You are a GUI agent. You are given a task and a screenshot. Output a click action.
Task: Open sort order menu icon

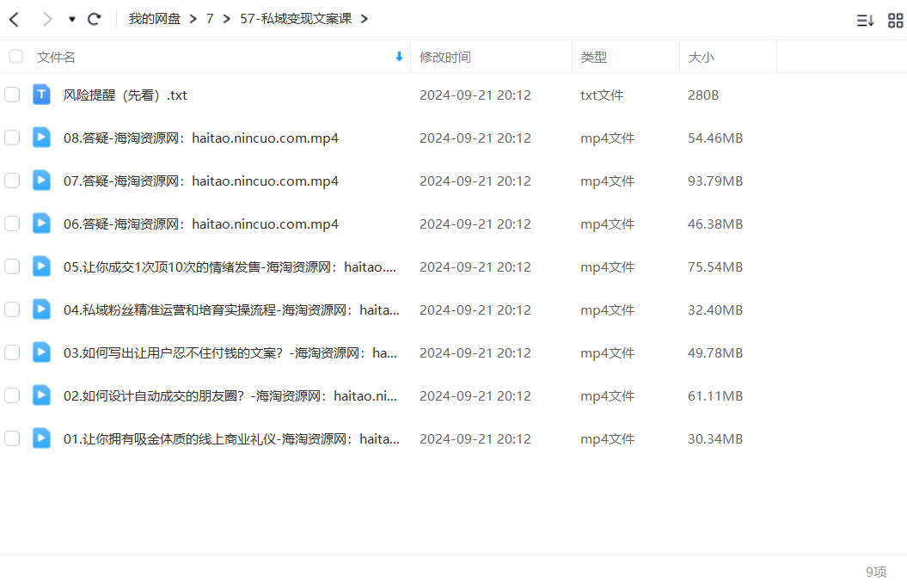coord(865,21)
